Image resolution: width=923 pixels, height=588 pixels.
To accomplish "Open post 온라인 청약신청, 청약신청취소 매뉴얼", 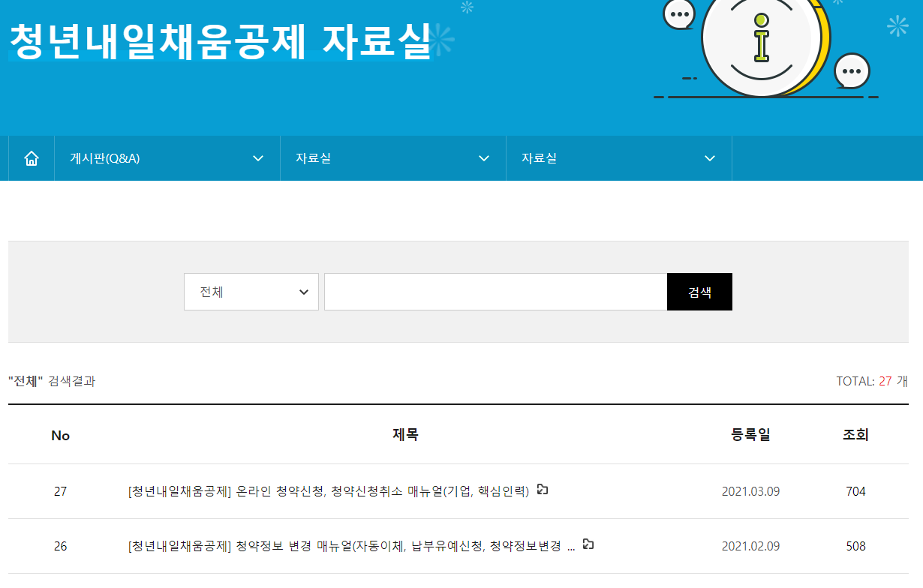I will [329, 491].
